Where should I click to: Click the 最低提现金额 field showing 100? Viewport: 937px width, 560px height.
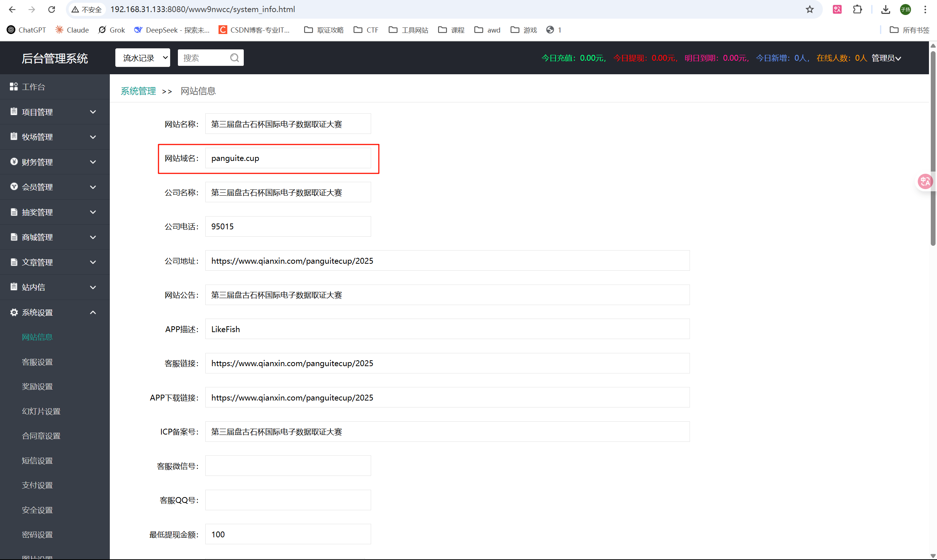coord(288,534)
